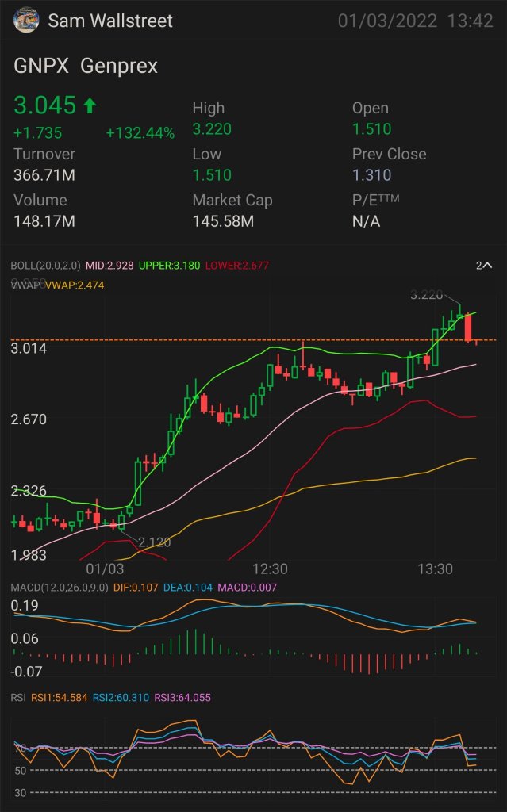Select the Market Cap value 145.58M
Screen dimensions: 507x812
[x=224, y=221]
